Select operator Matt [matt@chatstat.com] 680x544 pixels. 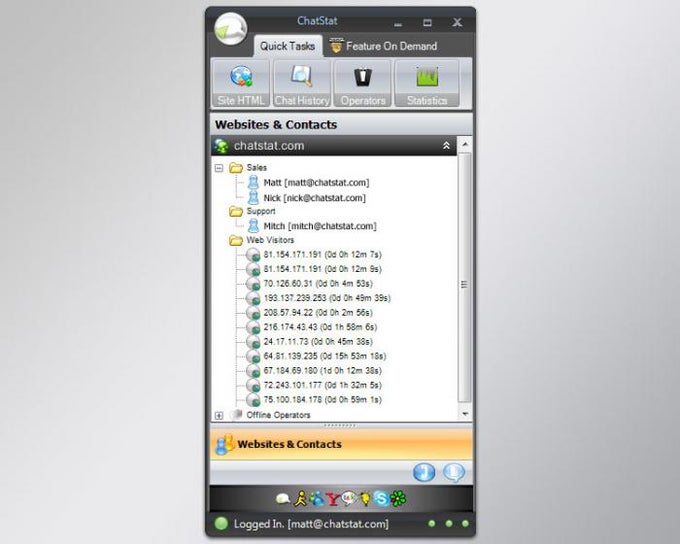[317, 183]
